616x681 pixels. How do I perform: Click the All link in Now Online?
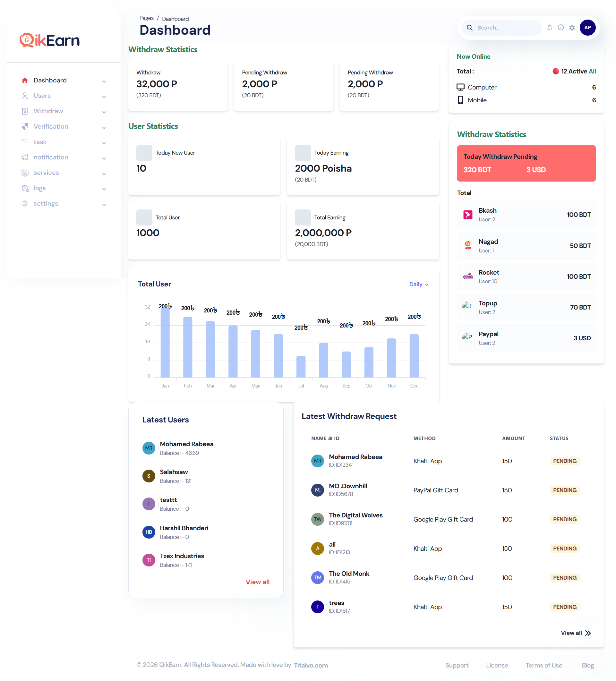click(x=592, y=71)
